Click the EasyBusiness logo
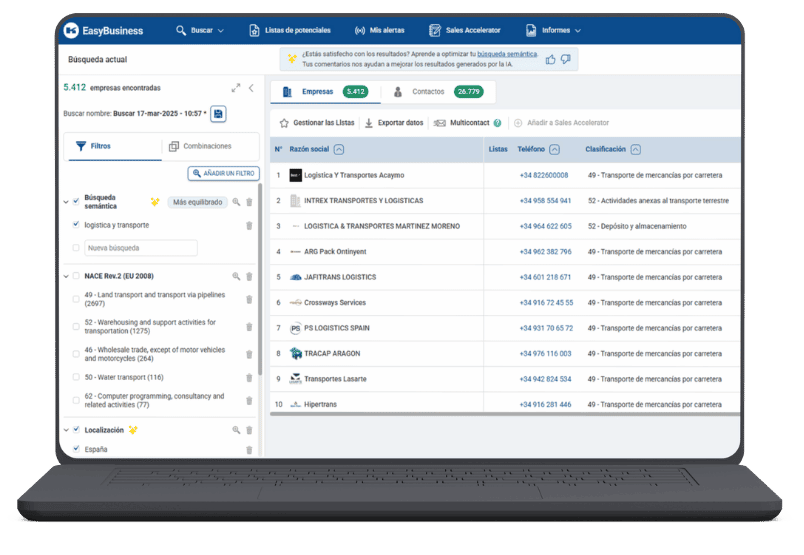 103,31
